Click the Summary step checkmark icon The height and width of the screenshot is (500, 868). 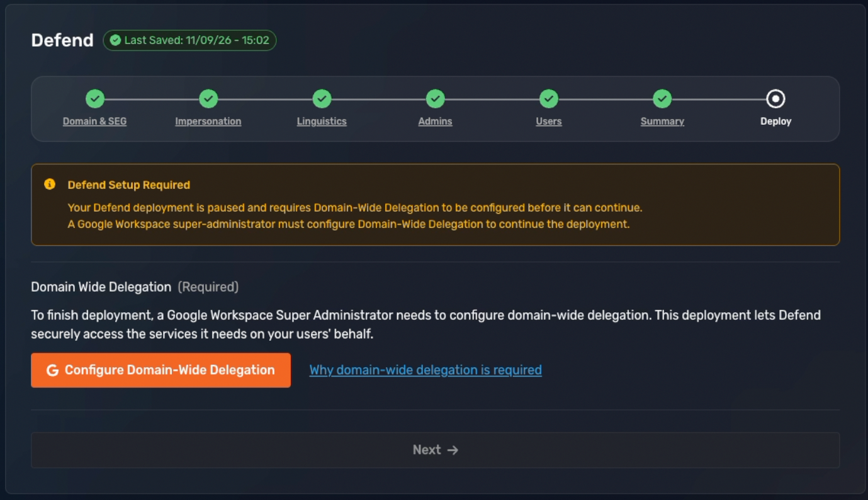click(662, 99)
